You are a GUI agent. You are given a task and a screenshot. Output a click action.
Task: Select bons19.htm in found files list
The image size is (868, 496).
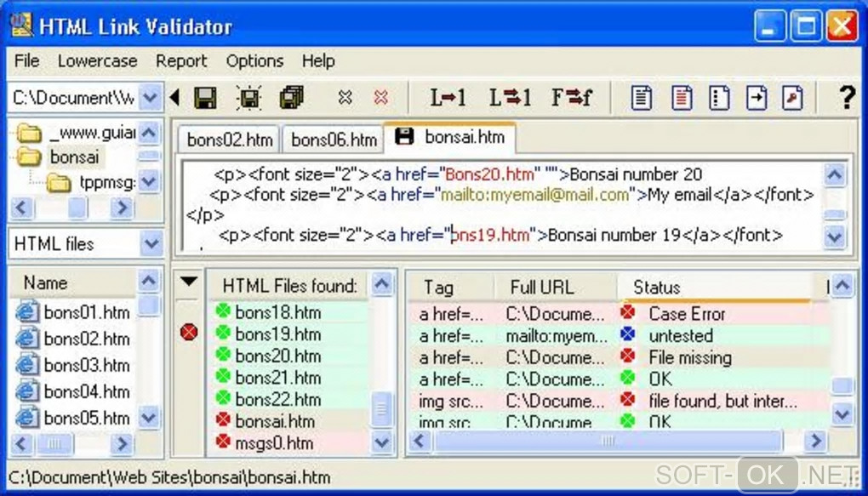coord(288,334)
